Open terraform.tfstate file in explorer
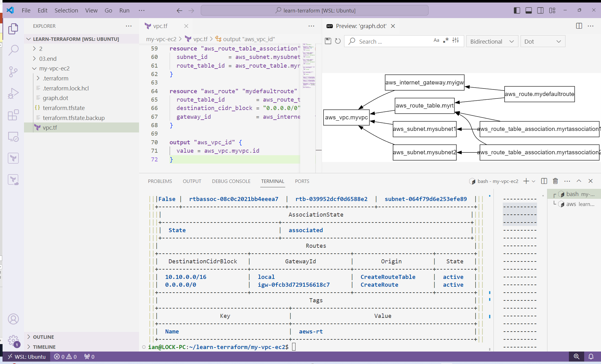The height and width of the screenshot is (364, 601). (x=64, y=108)
